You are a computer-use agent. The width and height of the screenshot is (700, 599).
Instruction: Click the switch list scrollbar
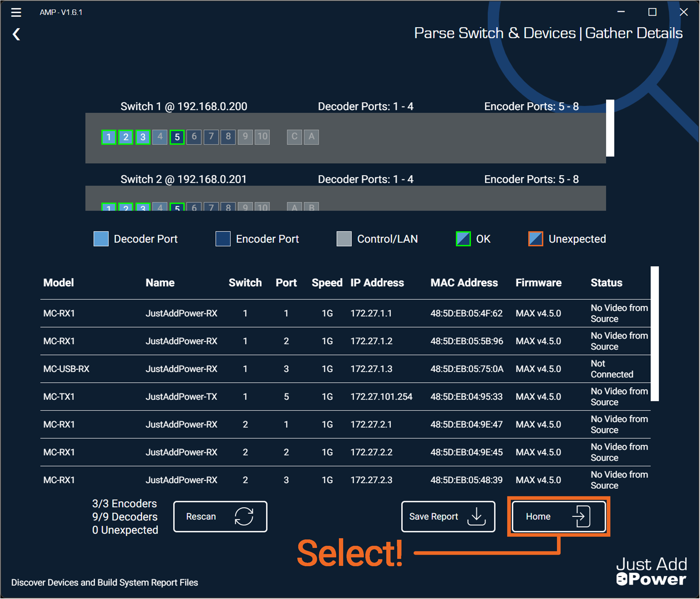click(610, 128)
